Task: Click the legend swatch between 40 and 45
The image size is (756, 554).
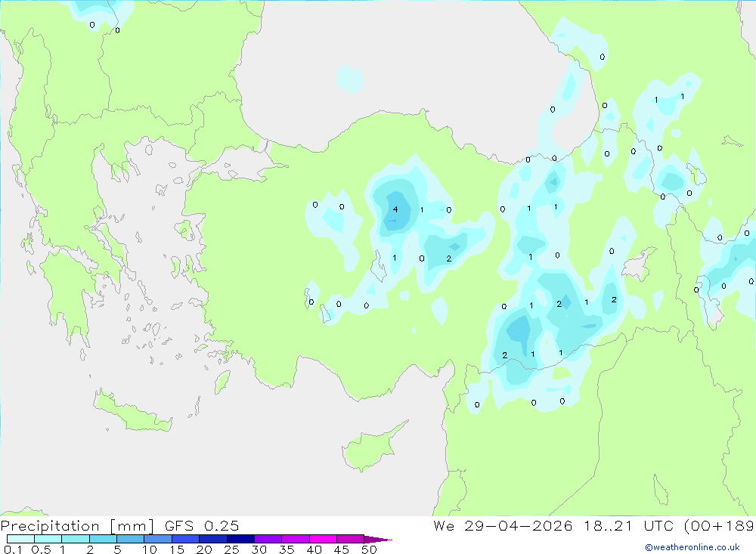Action: click(x=323, y=539)
